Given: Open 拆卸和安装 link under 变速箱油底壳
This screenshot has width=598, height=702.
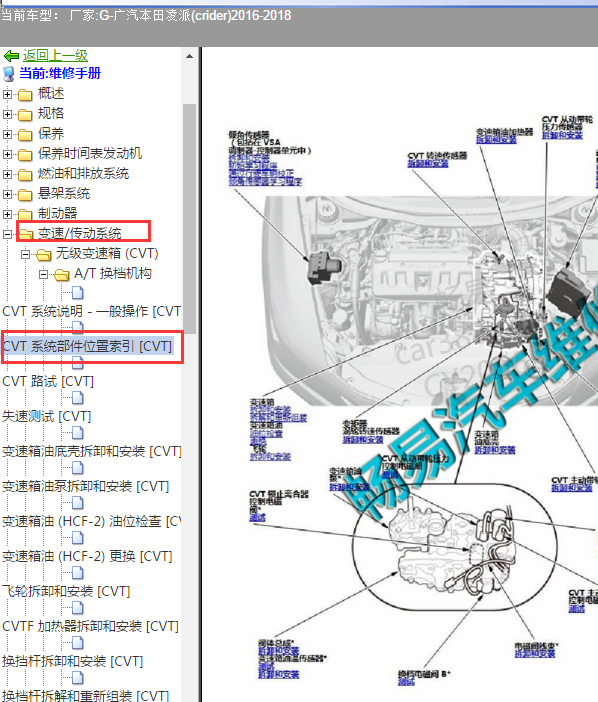Looking at the screenshot, I should (495, 450).
